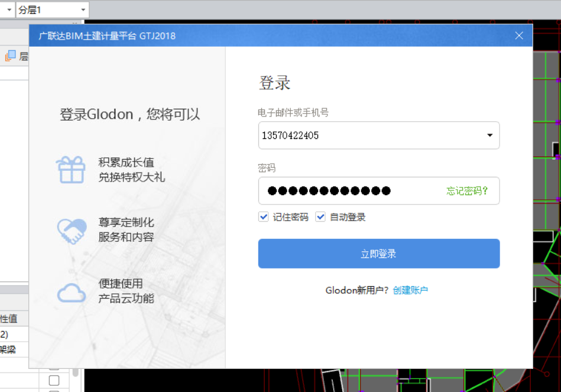Image resolution: width=561 pixels, height=392 pixels.
Task: Toggle the 自动登录 checkbox
Action: click(320, 216)
